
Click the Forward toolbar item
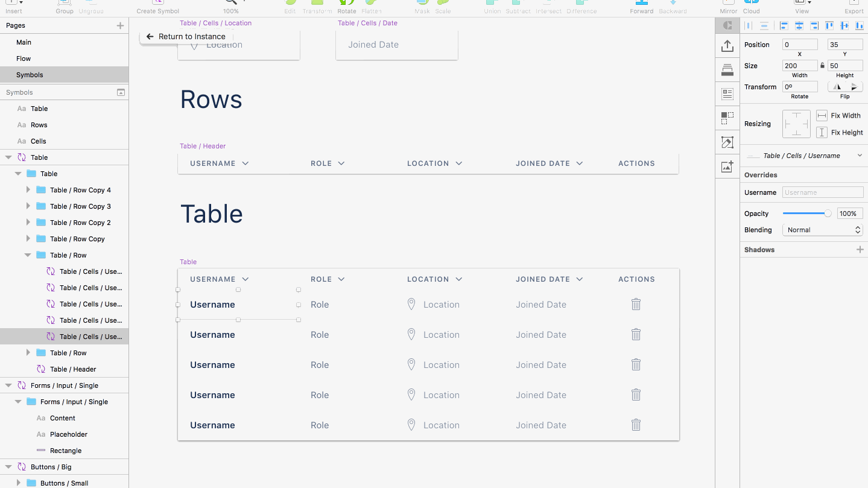tap(642, 7)
